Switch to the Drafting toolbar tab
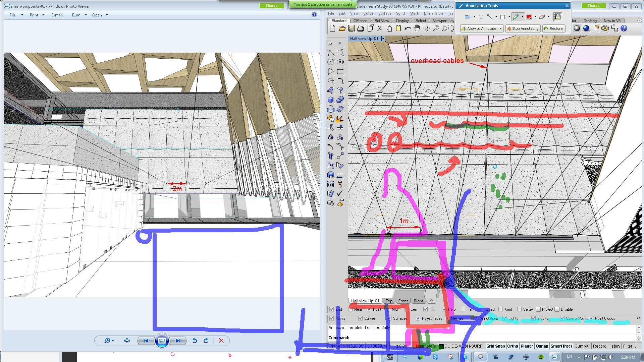 [x=590, y=21]
